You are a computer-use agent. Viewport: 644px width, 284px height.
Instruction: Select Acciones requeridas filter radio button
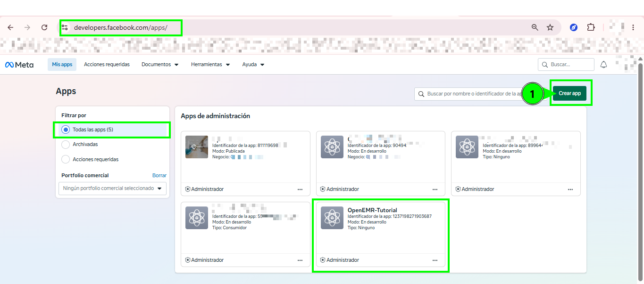66,160
